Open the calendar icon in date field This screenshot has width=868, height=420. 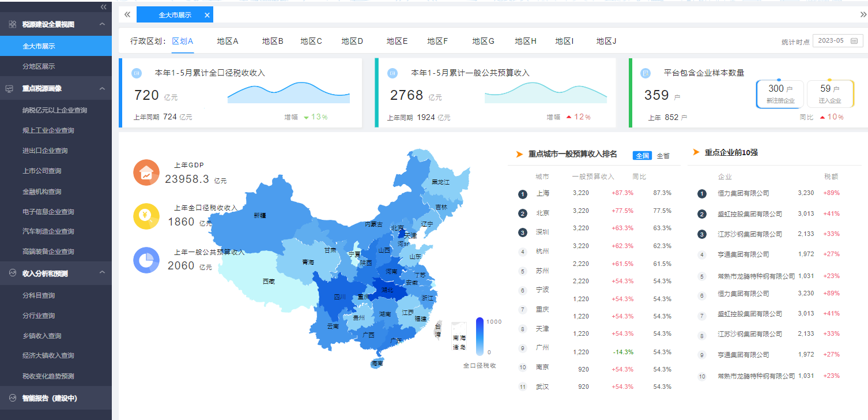854,41
